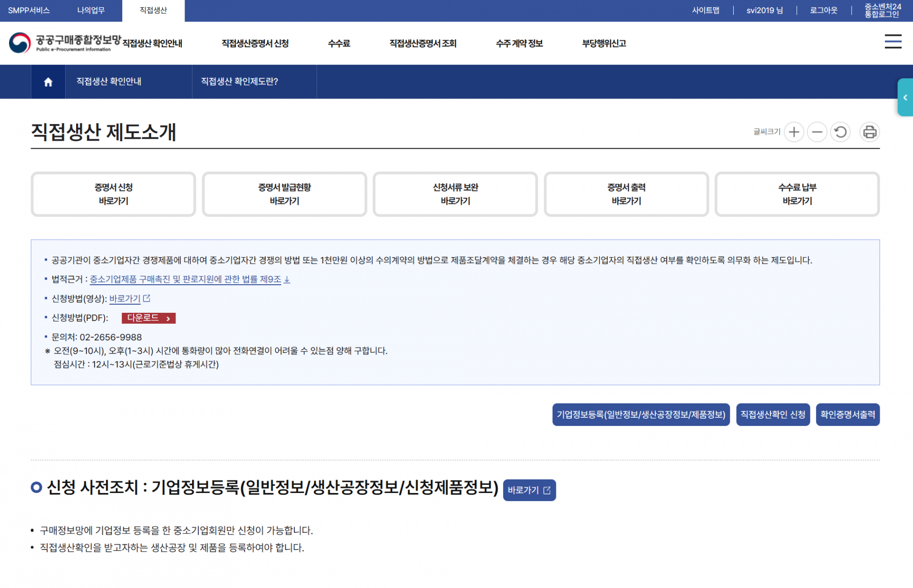This screenshot has height=588, width=913.
Task: Open the hamburger menu at top right
Action: [893, 42]
